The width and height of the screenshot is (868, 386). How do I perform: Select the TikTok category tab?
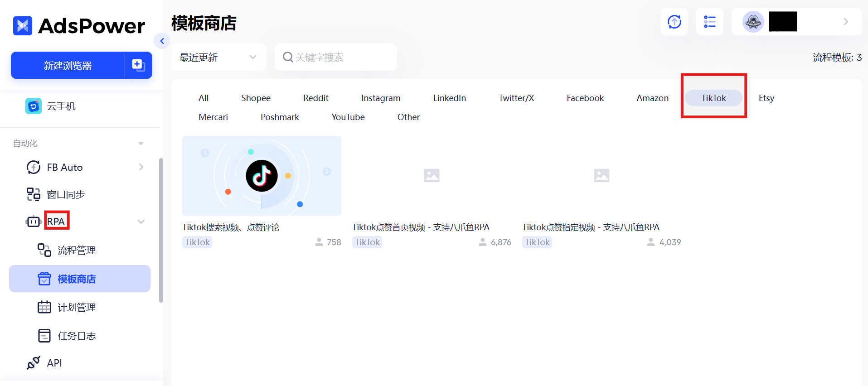tap(713, 98)
